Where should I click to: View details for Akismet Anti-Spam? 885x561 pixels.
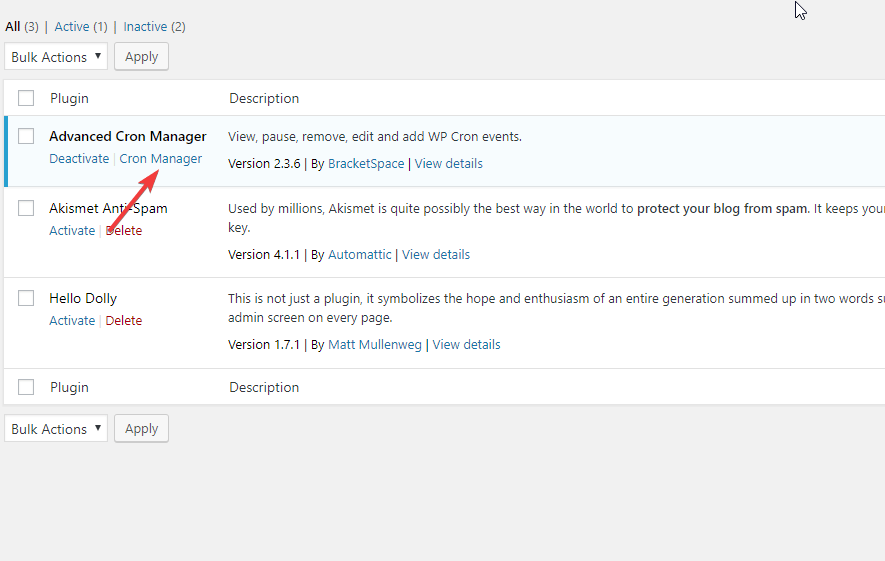coord(436,255)
